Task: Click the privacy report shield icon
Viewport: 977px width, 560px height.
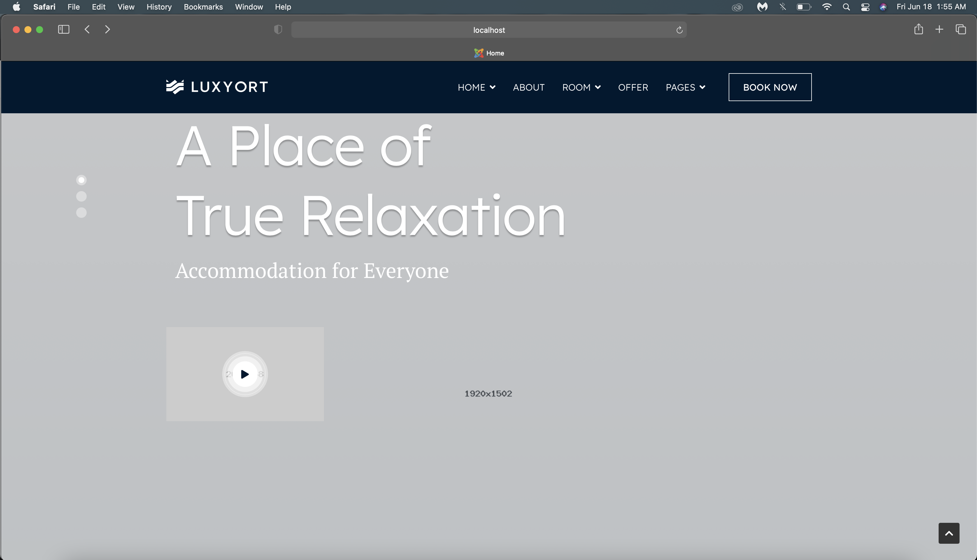Action: tap(278, 30)
